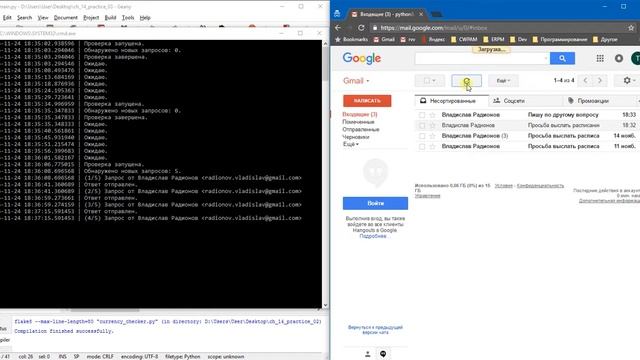Click the Конфиденциальность footer link
This screenshot has height=360, width=640.
540,186
